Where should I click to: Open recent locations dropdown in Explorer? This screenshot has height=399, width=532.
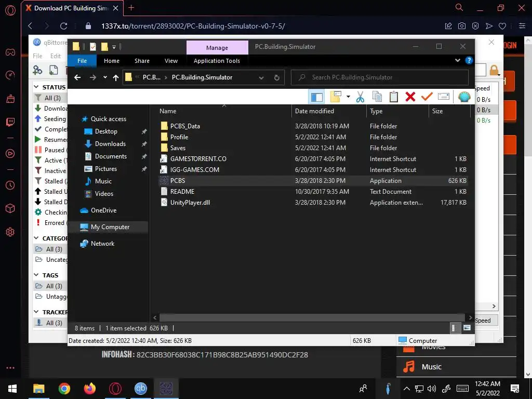click(105, 78)
